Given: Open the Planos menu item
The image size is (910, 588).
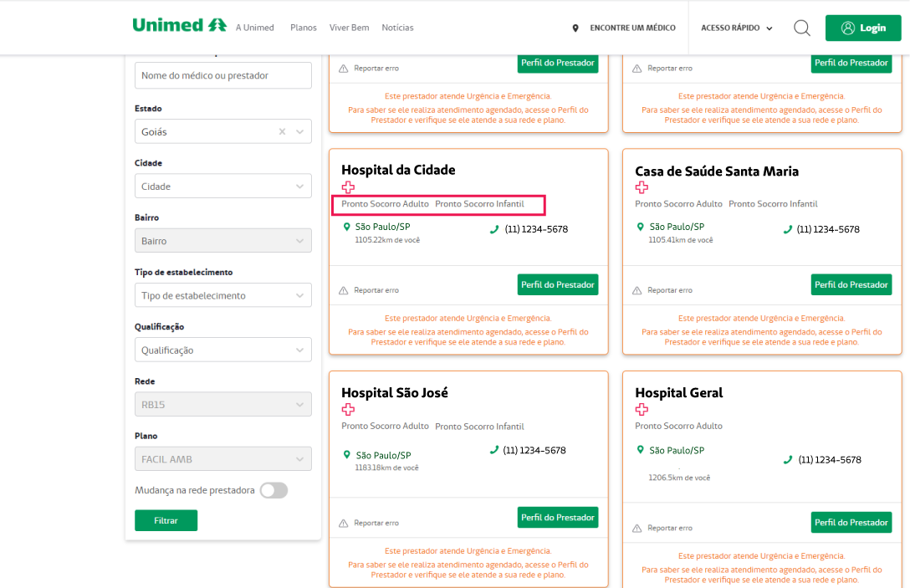Looking at the screenshot, I should point(304,28).
